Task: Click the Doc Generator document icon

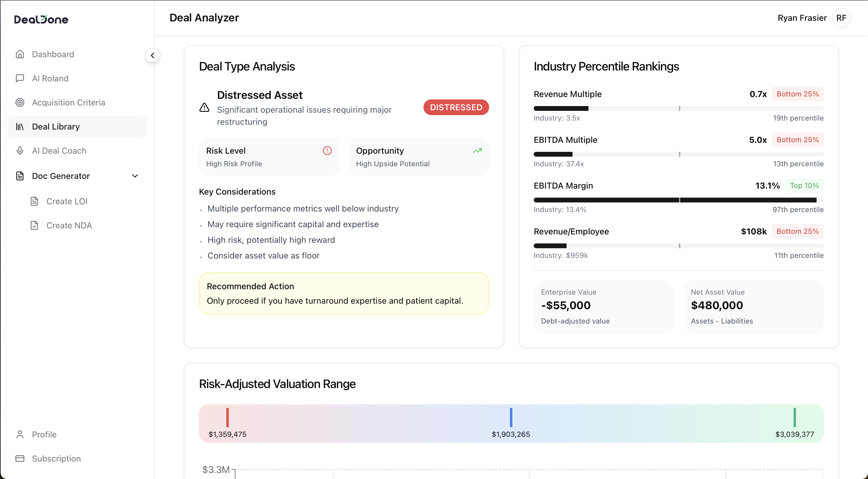Action: pos(20,176)
